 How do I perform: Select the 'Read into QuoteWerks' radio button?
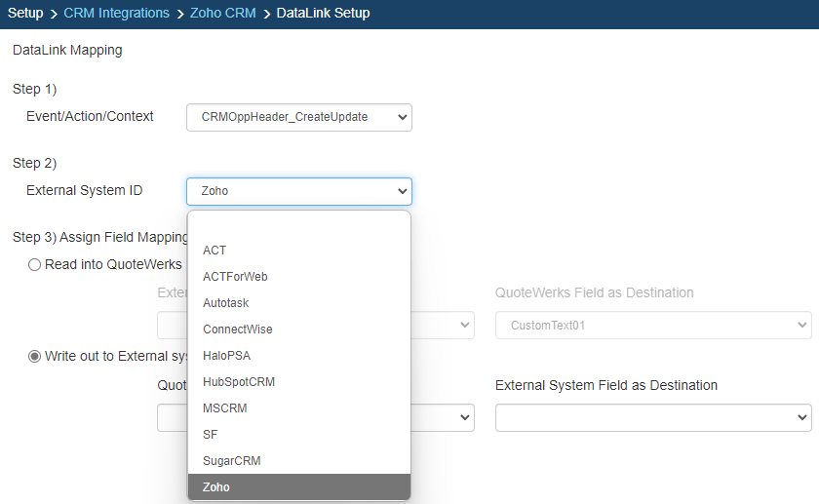pos(35,264)
